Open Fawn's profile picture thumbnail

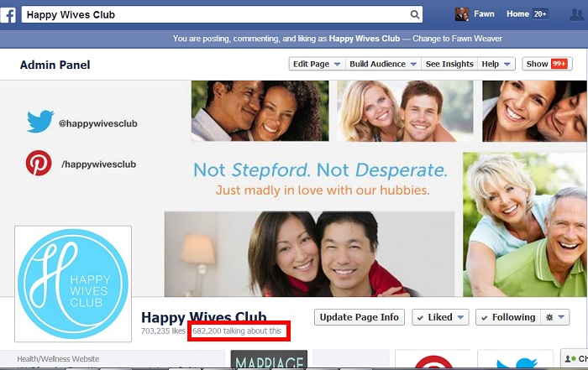click(x=462, y=14)
